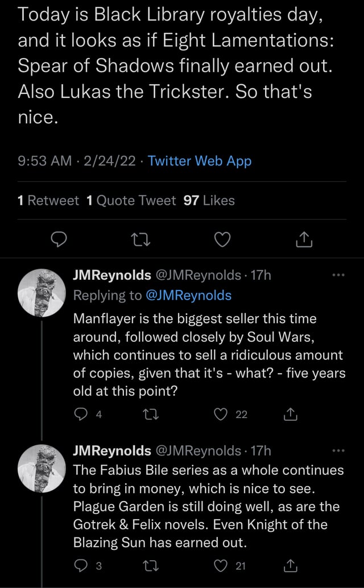Open more options on the Fabius Bile tweet
The image size is (364, 588).
(x=338, y=450)
